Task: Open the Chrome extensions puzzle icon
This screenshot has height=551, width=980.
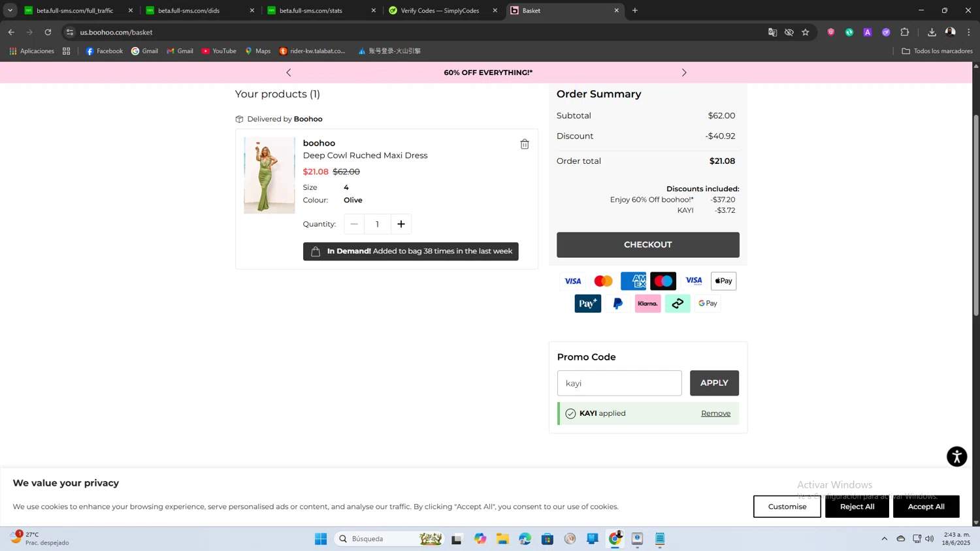Action: [905, 32]
